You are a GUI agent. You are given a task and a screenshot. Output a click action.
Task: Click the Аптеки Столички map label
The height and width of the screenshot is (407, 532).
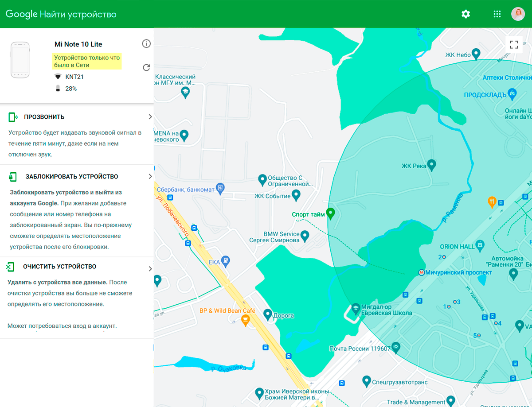[x=507, y=78]
